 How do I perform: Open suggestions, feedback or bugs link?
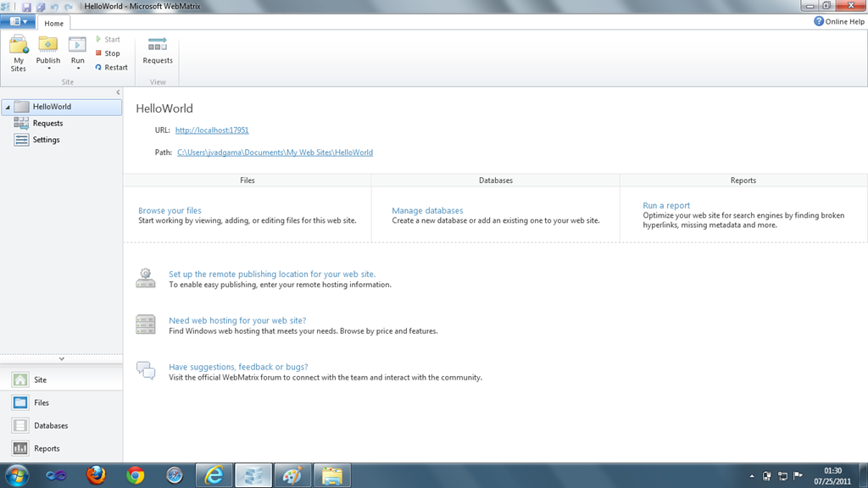pyautogui.click(x=238, y=367)
